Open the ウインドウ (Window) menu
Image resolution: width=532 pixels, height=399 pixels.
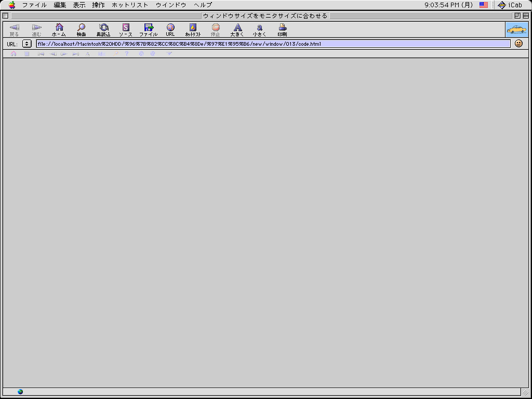[171, 5]
